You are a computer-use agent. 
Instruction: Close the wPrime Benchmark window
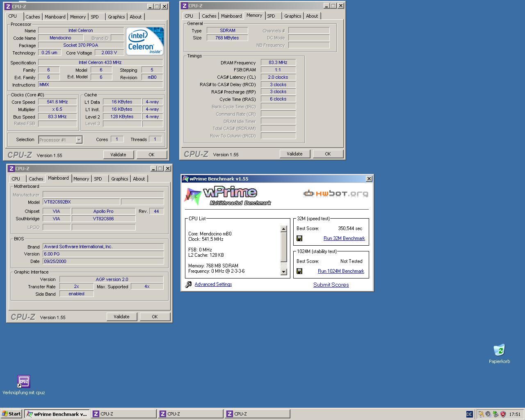pyautogui.click(x=369, y=179)
